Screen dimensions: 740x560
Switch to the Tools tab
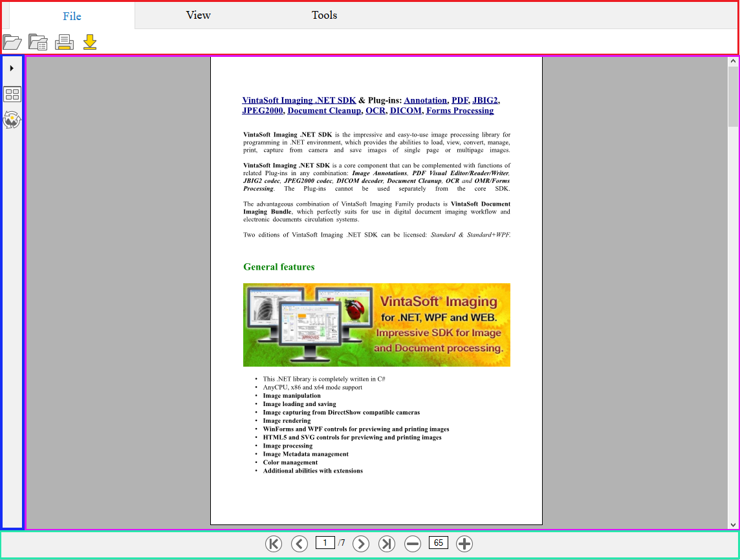(324, 15)
